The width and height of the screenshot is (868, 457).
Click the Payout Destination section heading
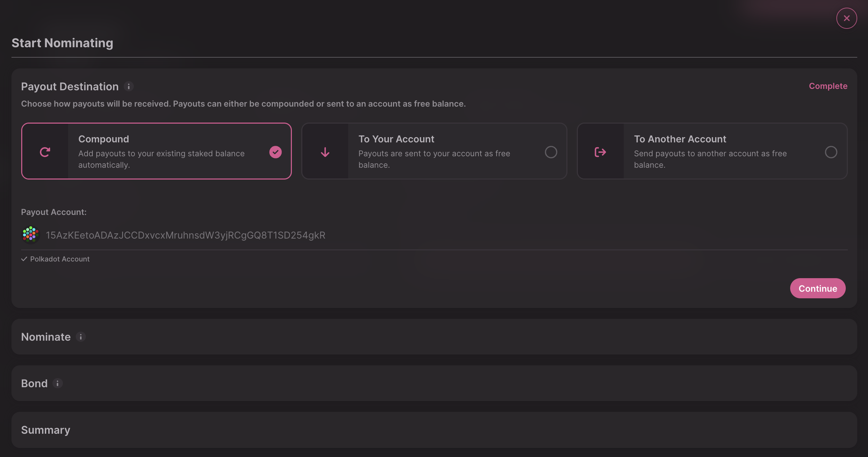70,86
